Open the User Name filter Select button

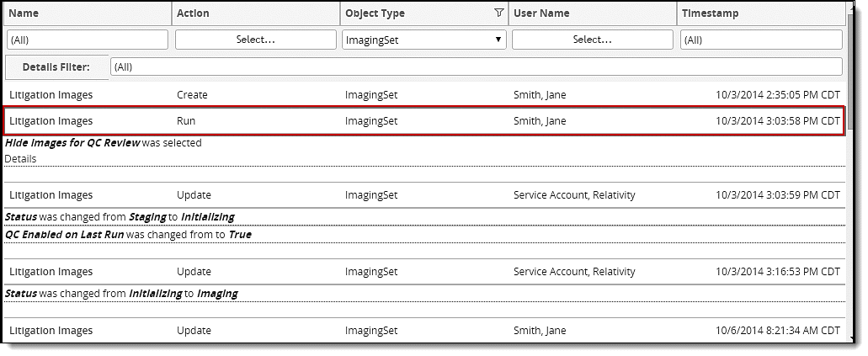pos(592,40)
